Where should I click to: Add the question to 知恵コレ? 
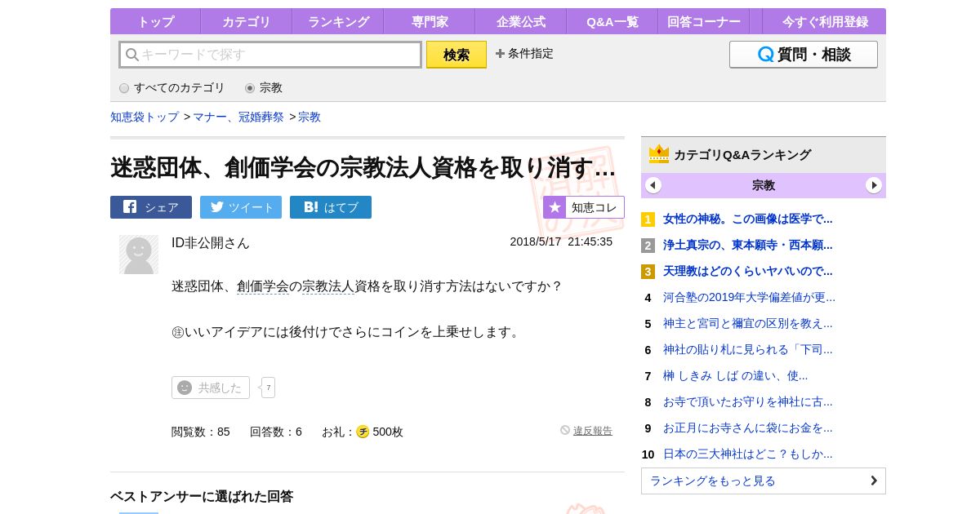[x=584, y=207]
